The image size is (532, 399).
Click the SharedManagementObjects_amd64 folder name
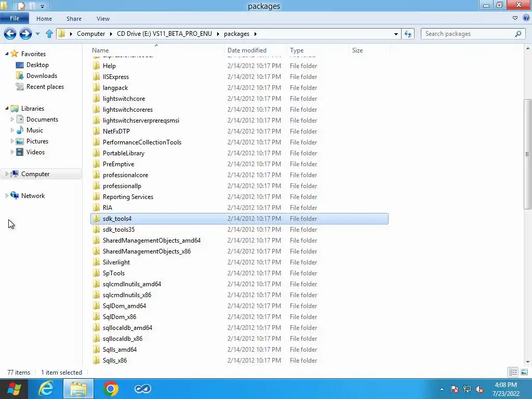click(152, 241)
